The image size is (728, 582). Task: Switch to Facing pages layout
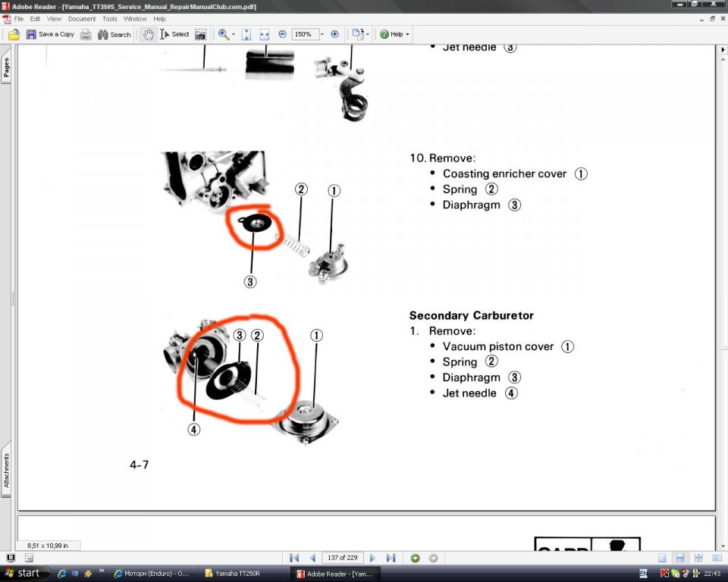717,558
